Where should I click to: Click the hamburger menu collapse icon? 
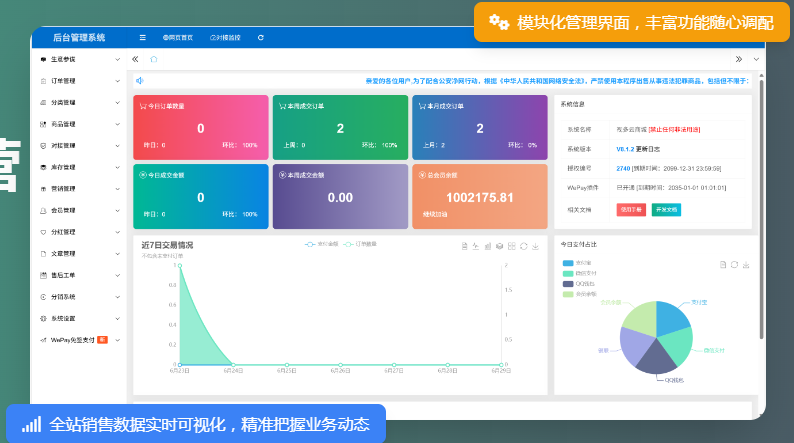pos(143,37)
